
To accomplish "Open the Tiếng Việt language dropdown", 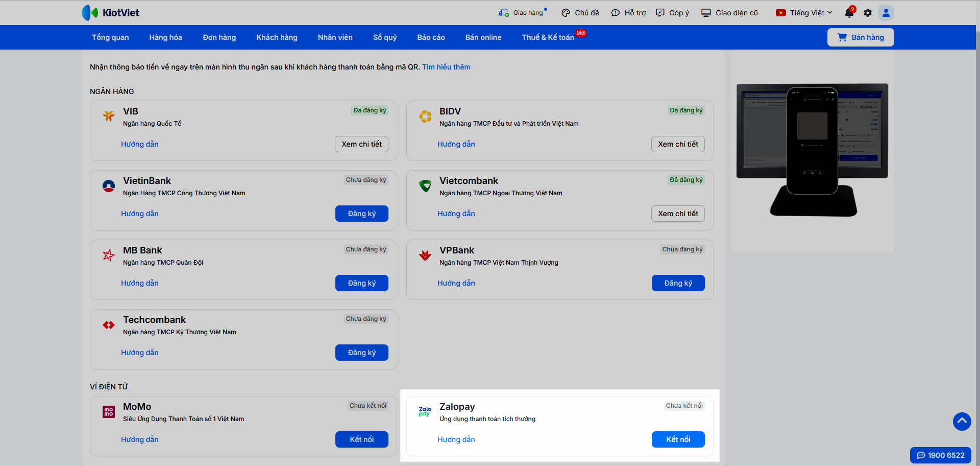I will 804,13.
